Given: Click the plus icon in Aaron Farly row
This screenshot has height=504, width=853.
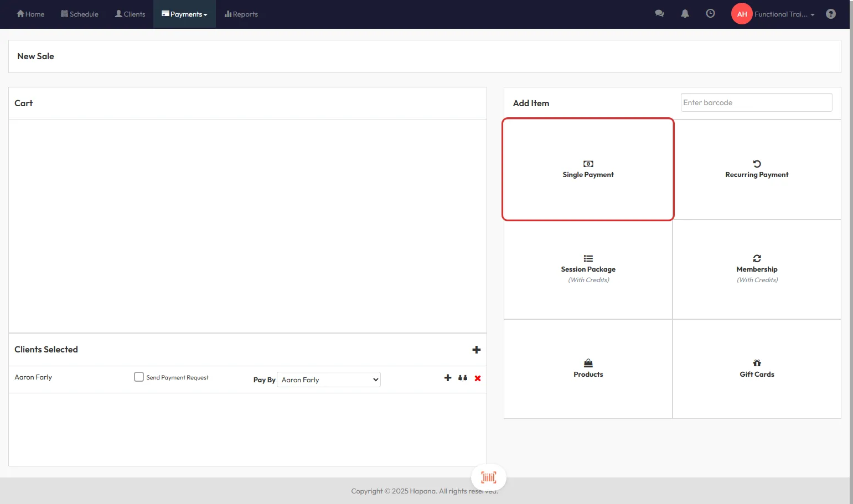Looking at the screenshot, I should (448, 378).
